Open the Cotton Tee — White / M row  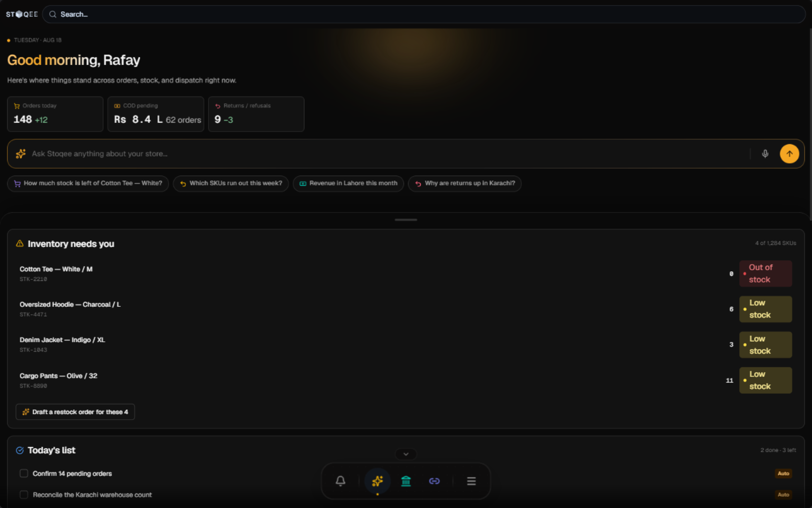click(x=405, y=273)
